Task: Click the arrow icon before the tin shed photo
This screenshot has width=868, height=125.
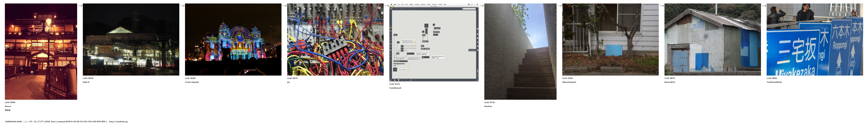Action: (661, 6)
